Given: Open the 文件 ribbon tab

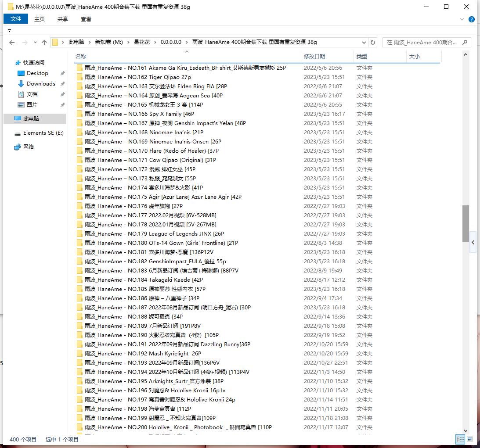Looking at the screenshot, I should (x=16, y=19).
